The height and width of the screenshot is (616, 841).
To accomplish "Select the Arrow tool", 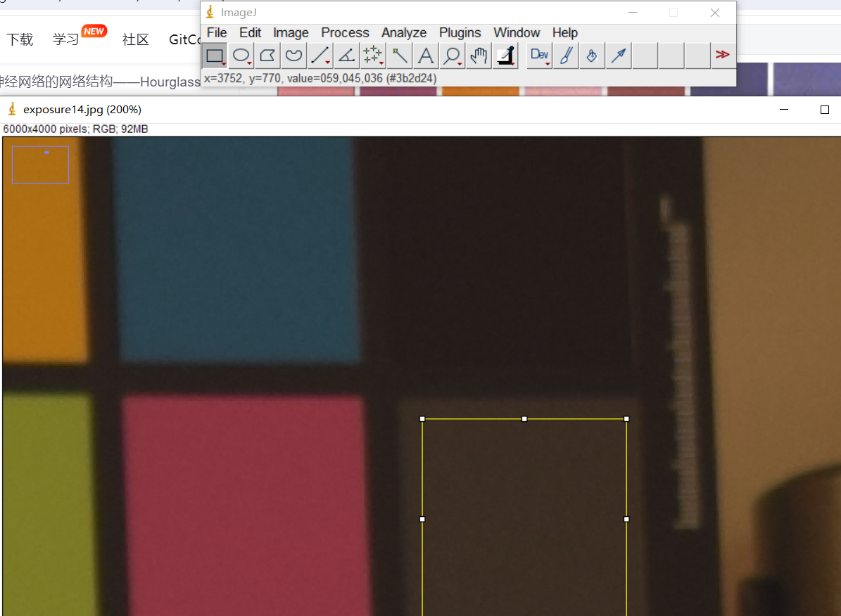I will tap(619, 56).
